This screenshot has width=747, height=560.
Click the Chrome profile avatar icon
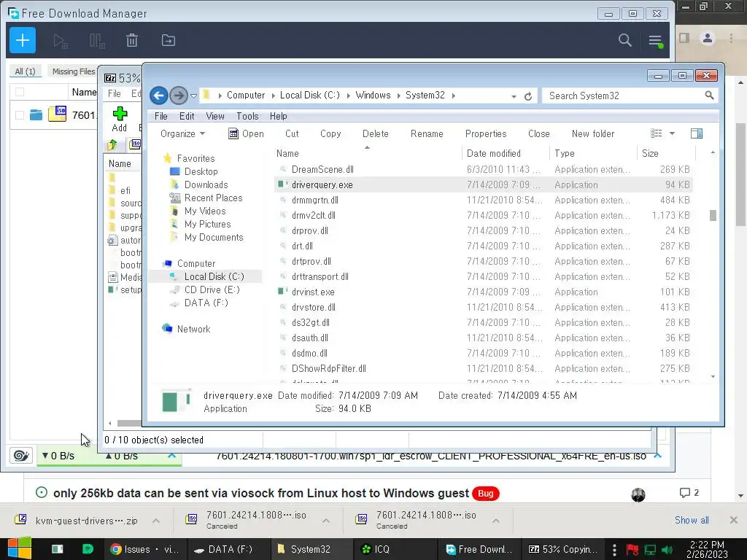708,38
